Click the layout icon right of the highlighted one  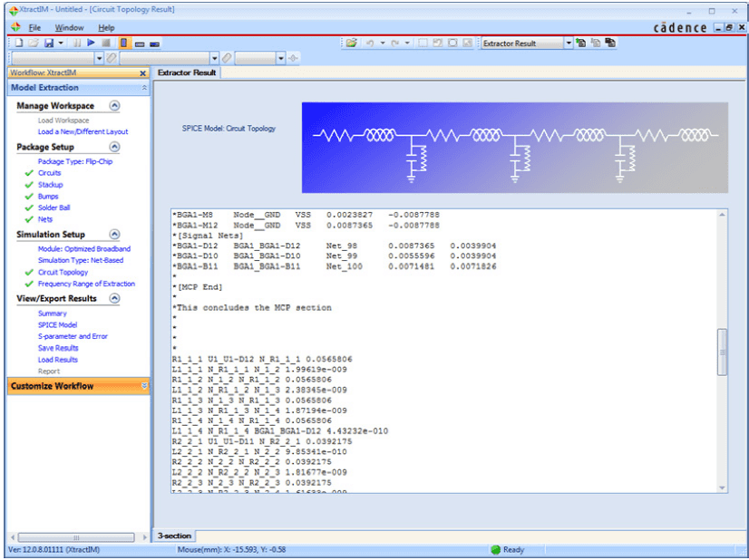click(140, 43)
